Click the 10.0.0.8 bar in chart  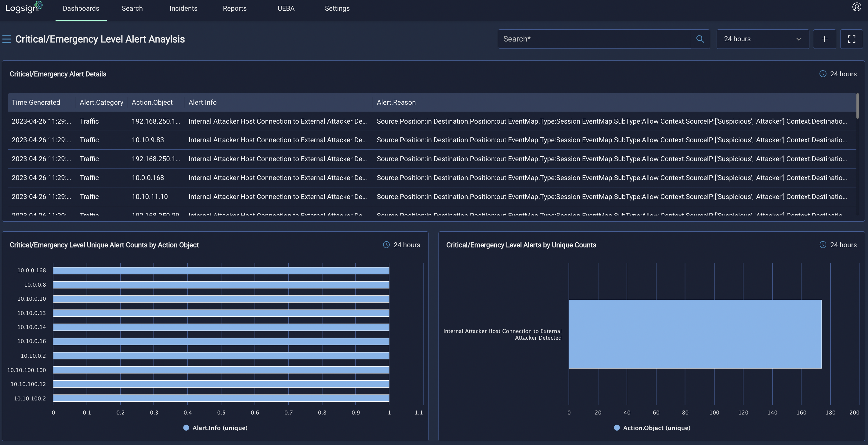221,285
